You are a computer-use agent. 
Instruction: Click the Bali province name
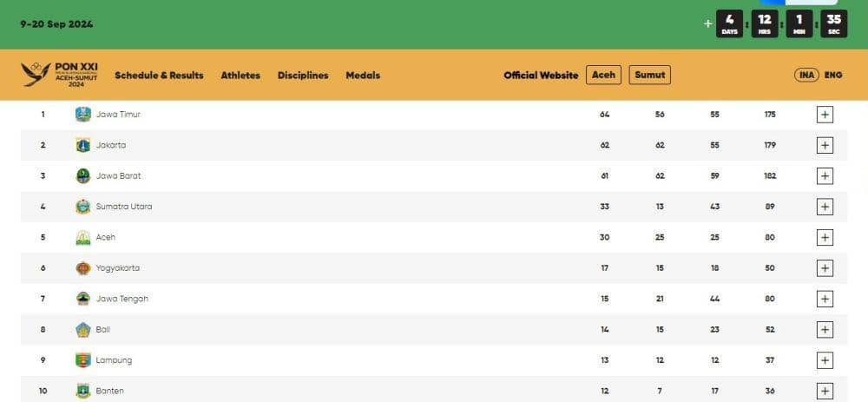click(103, 329)
